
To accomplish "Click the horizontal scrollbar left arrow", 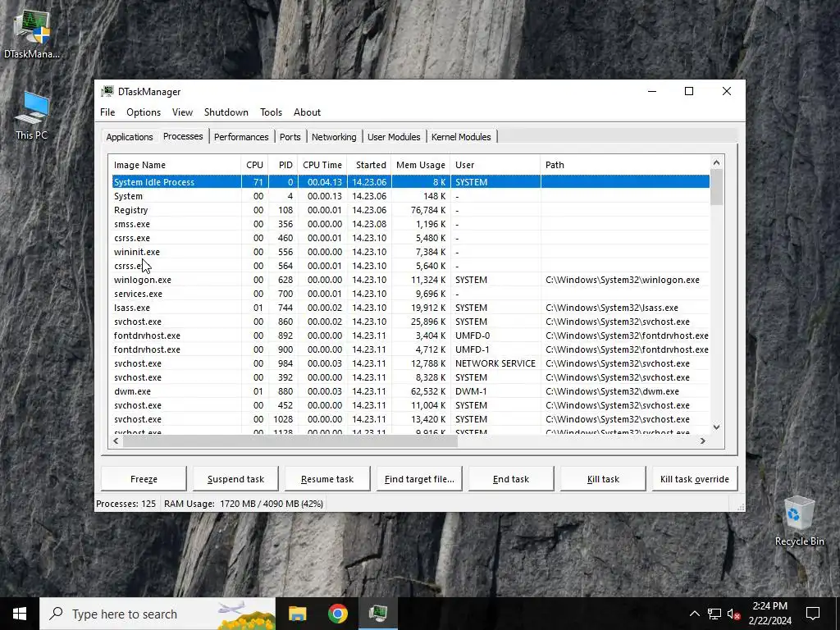I will tap(116, 441).
